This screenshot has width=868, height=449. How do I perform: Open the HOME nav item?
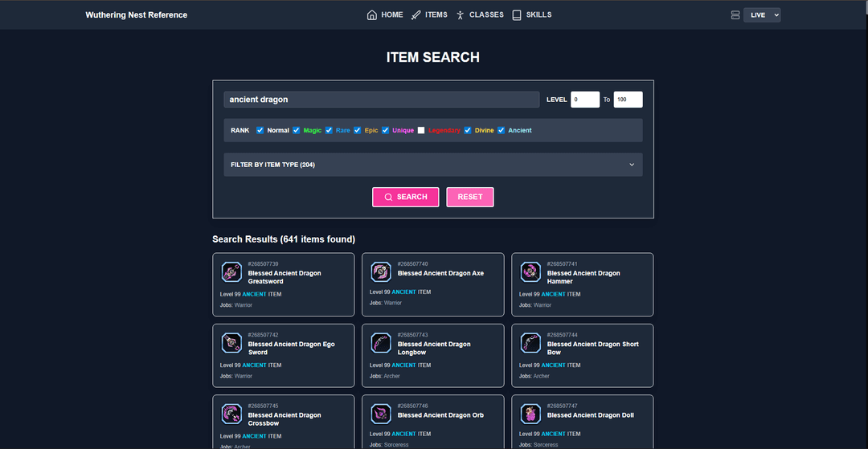click(x=385, y=15)
